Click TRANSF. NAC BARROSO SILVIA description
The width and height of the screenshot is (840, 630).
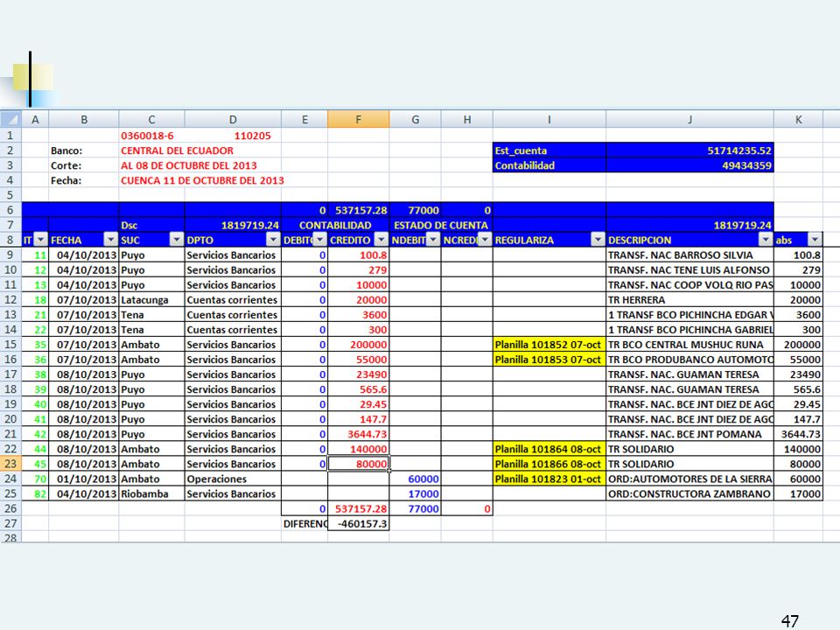690,255
